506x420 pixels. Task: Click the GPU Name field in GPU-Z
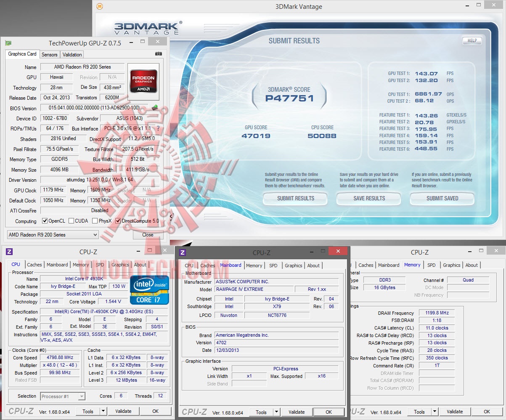82,67
